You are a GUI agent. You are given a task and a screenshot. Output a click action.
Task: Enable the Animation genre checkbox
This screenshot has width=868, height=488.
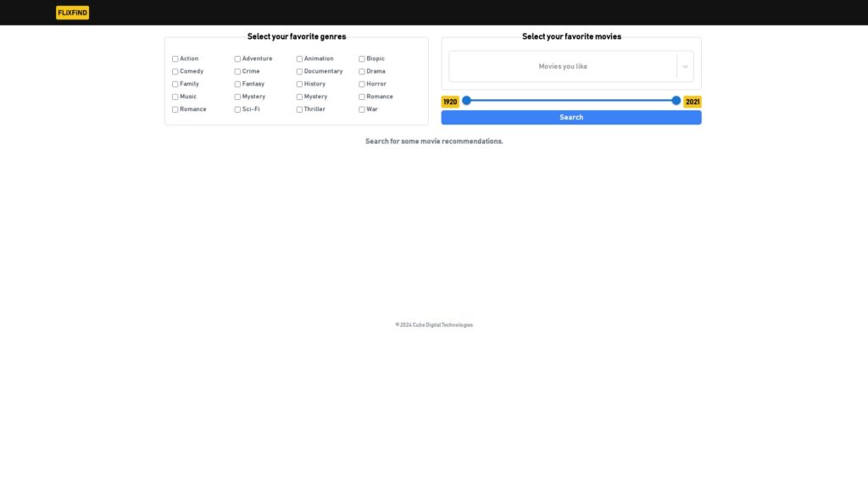tap(299, 58)
